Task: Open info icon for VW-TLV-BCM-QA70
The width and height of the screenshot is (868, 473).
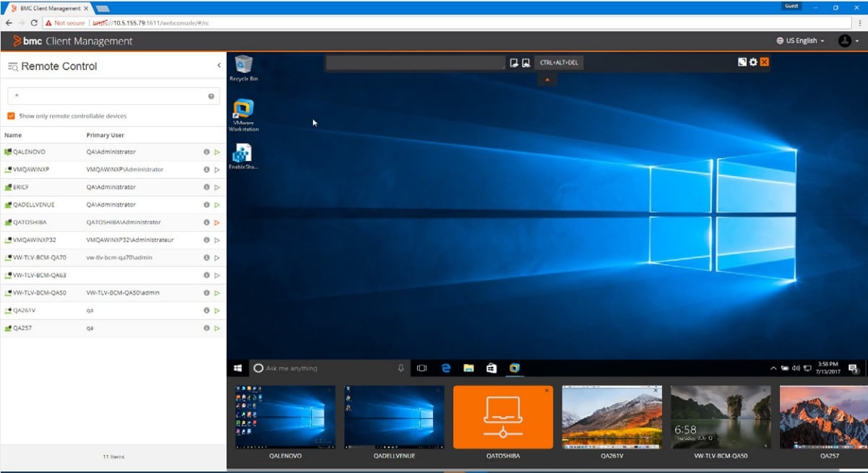Action: pyautogui.click(x=207, y=258)
